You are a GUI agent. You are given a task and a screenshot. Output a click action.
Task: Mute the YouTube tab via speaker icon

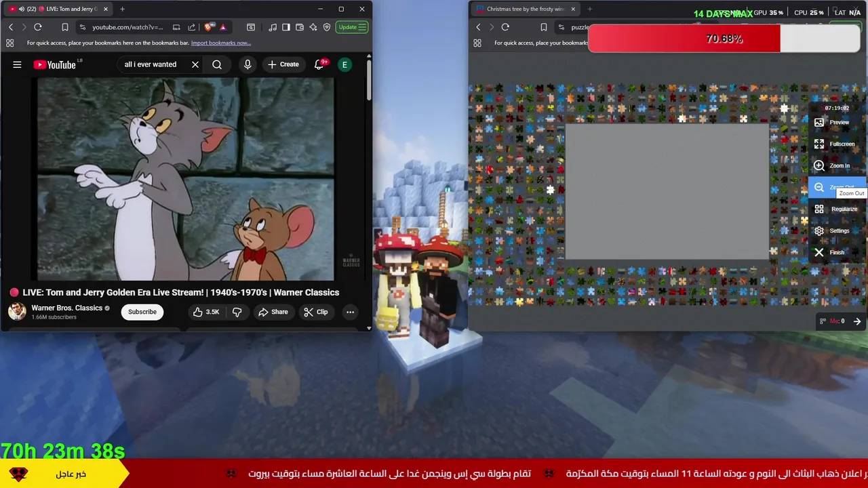point(21,9)
